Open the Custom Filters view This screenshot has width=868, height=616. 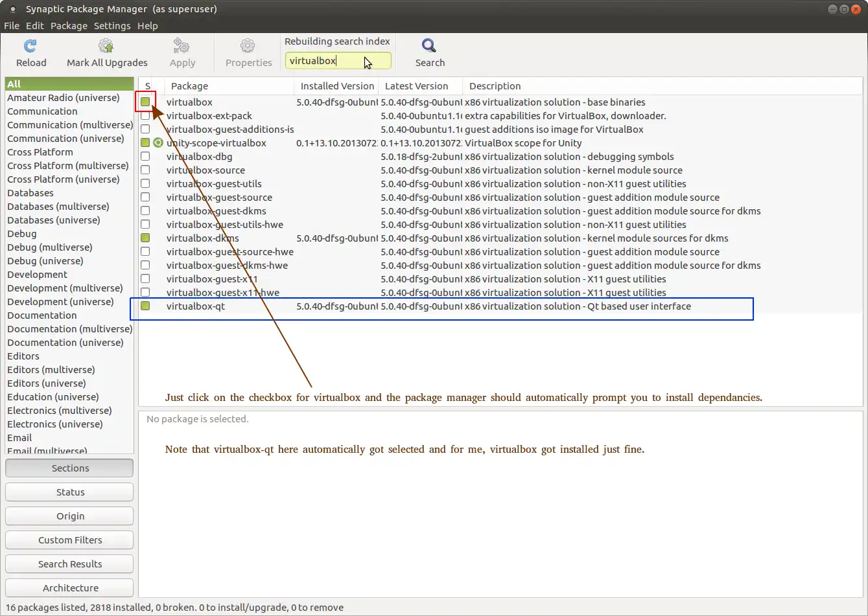pos(69,540)
